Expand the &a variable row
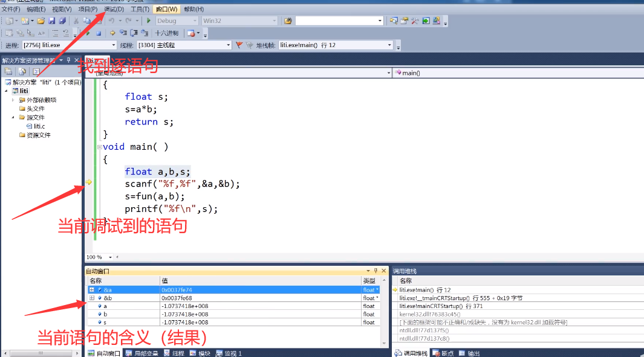 pos(92,290)
